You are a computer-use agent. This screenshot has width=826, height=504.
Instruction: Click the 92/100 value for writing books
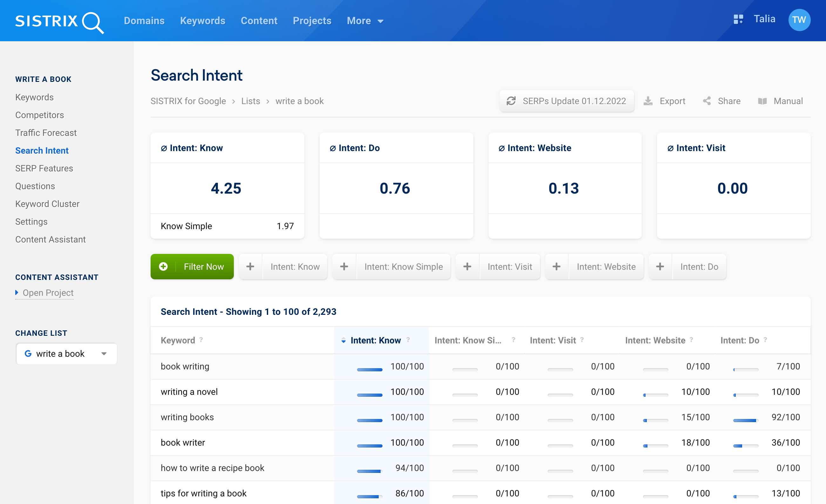tap(786, 417)
